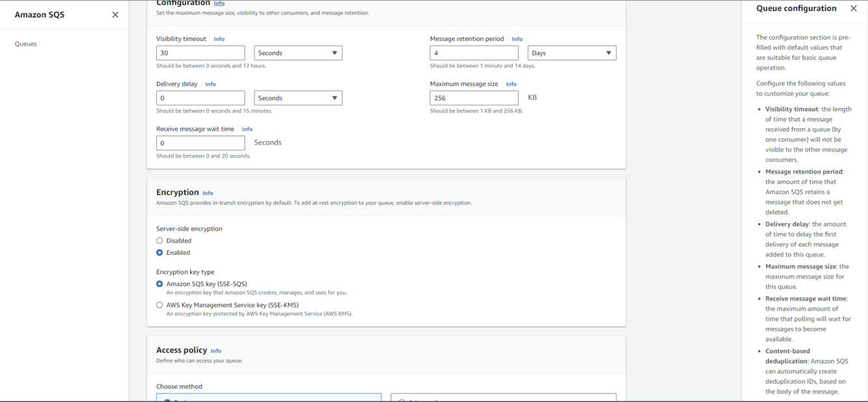Choose Amazon SQS key (SSE-SQS) option
This screenshot has height=402, width=868.
click(159, 284)
